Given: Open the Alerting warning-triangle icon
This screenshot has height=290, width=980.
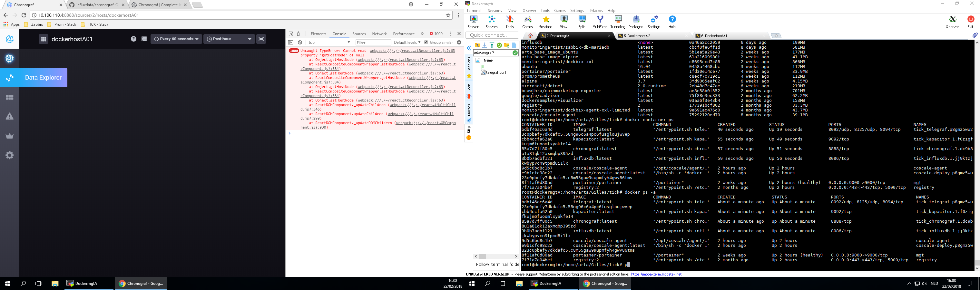Looking at the screenshot, I should pos(10,117).
